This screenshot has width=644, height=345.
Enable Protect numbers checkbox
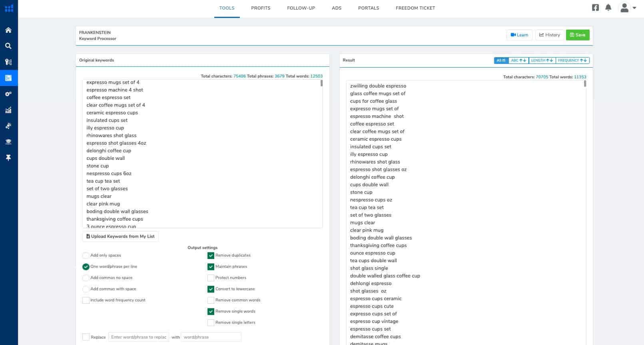click(211, 278)
